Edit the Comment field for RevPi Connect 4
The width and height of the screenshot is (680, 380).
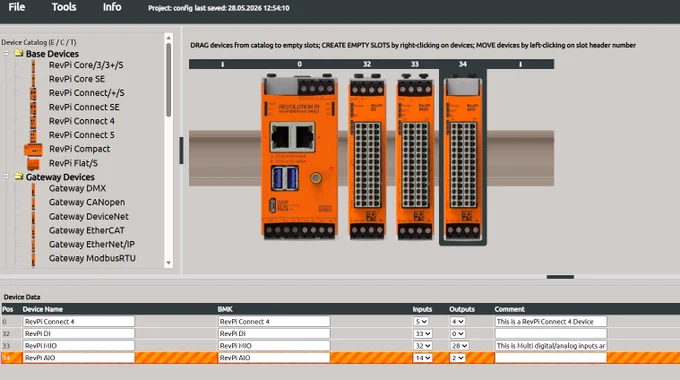(x=550, y=321)
